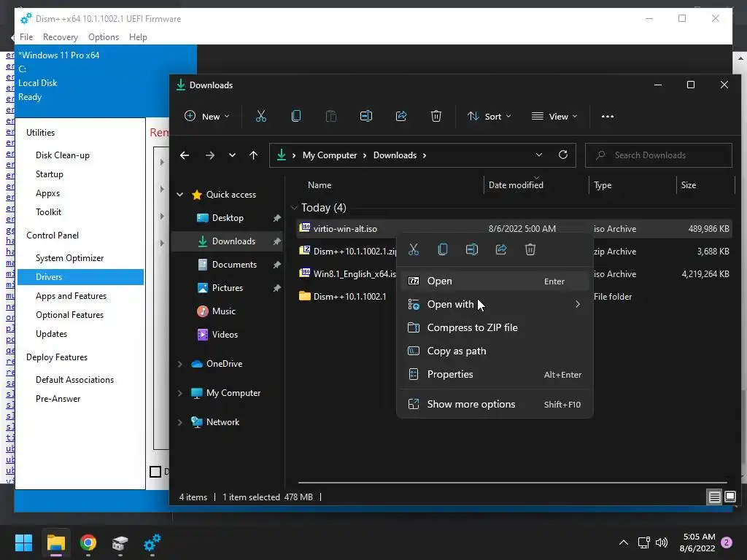Viewport: 747px width, 560px height.
Task: Click the Rename icon in context menu
Action: [472, 249]
